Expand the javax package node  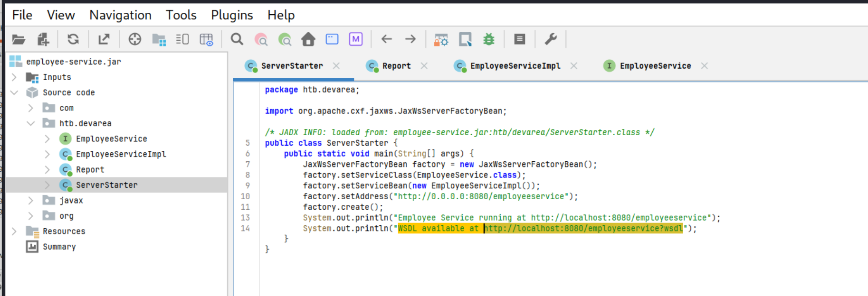[x=31, y=201]
